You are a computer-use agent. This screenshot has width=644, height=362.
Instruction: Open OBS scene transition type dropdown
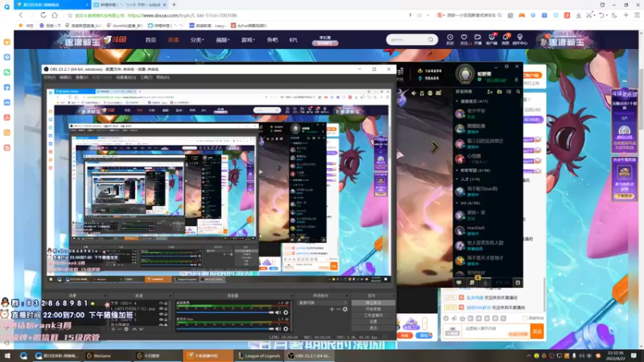pyautogui.click(x=323, y=303)
